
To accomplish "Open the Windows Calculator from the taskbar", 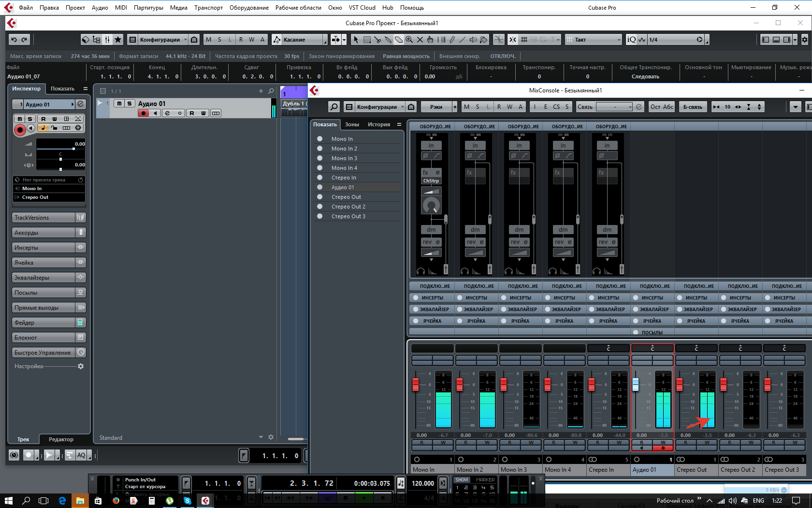I will pyautogui.click(x=152, y=501).
